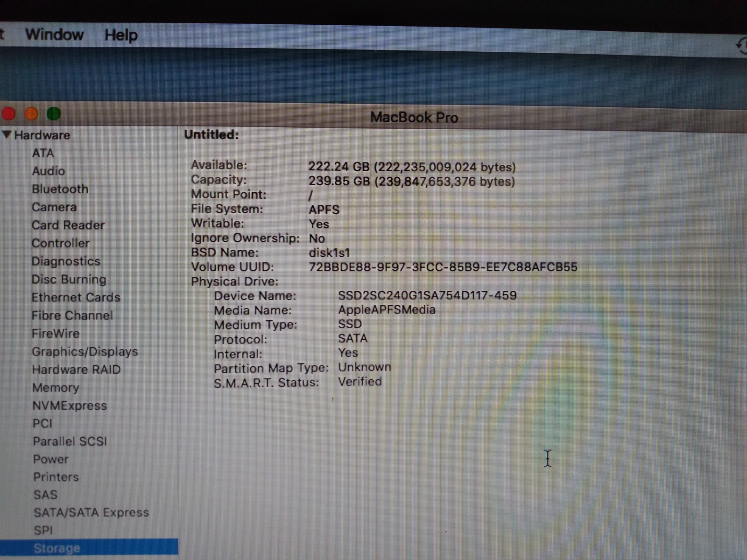Image resolution: width=747 pixels, height=560 pixels.
Task: Open the Help menu
Action: click(x=121, y=35)
